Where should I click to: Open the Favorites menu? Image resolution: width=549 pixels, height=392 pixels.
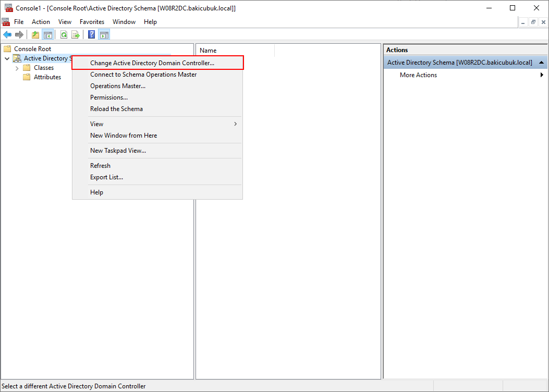point(92,22)
